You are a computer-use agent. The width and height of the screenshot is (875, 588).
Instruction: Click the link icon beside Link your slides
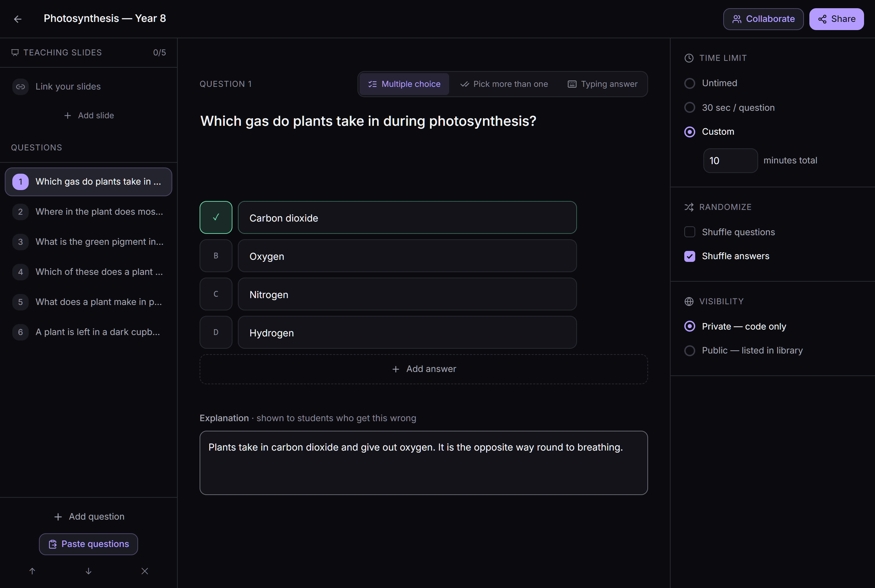click(20, 86)
